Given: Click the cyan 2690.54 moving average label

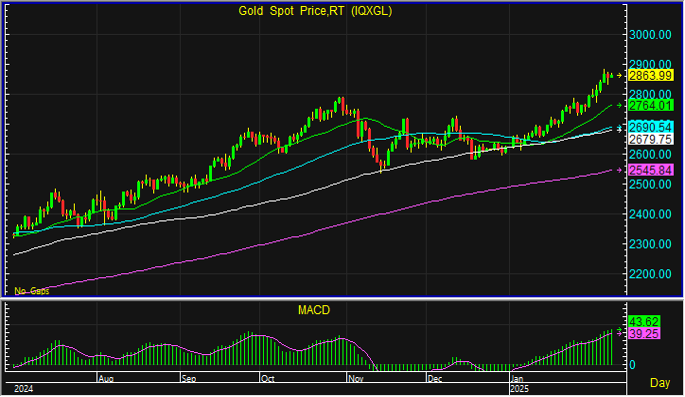Looking at the screenshot, I should (x=650, y=127).
